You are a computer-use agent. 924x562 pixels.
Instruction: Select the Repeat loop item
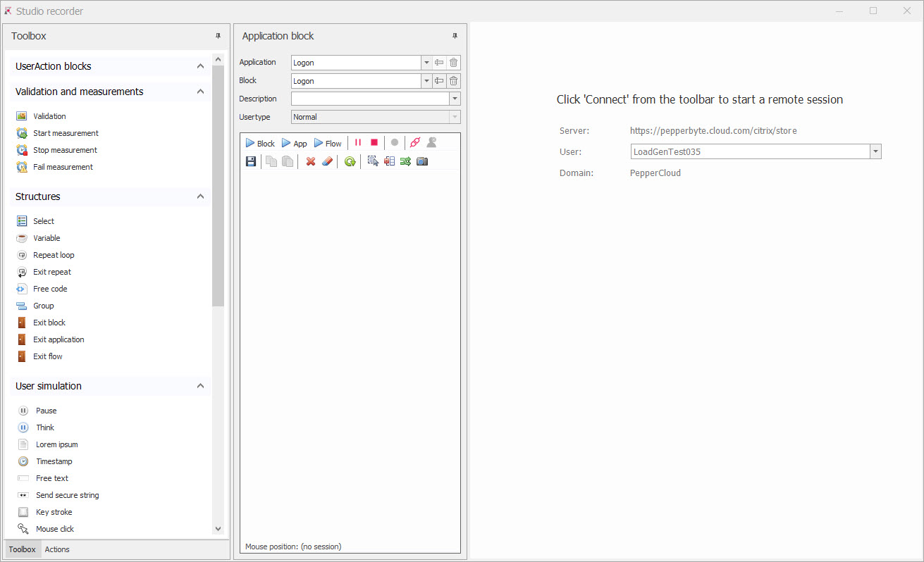45,255
